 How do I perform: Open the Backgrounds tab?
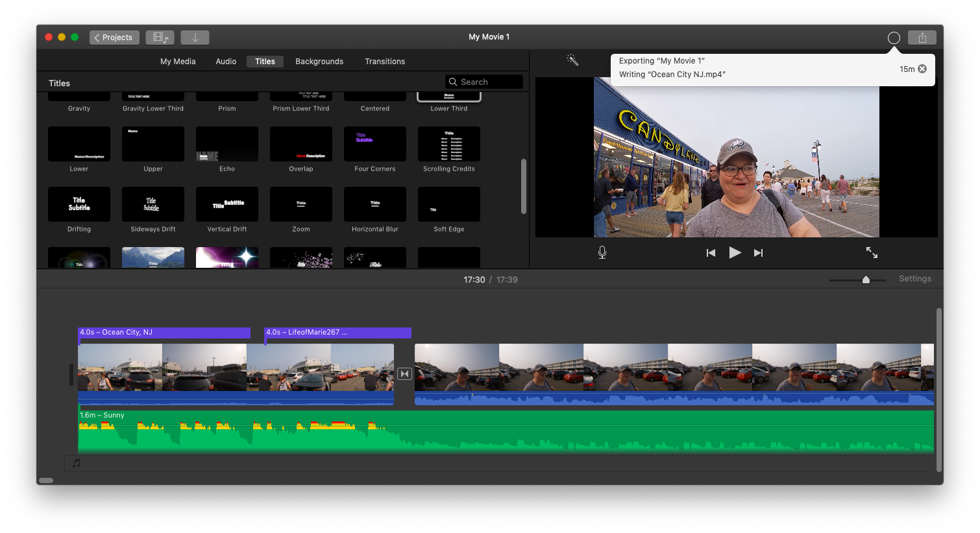pyautogui.click(x=319, y=62)
